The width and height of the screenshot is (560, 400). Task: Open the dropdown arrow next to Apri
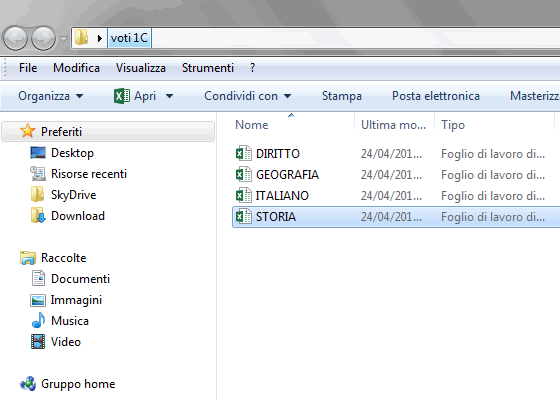(x=170, y=96)
